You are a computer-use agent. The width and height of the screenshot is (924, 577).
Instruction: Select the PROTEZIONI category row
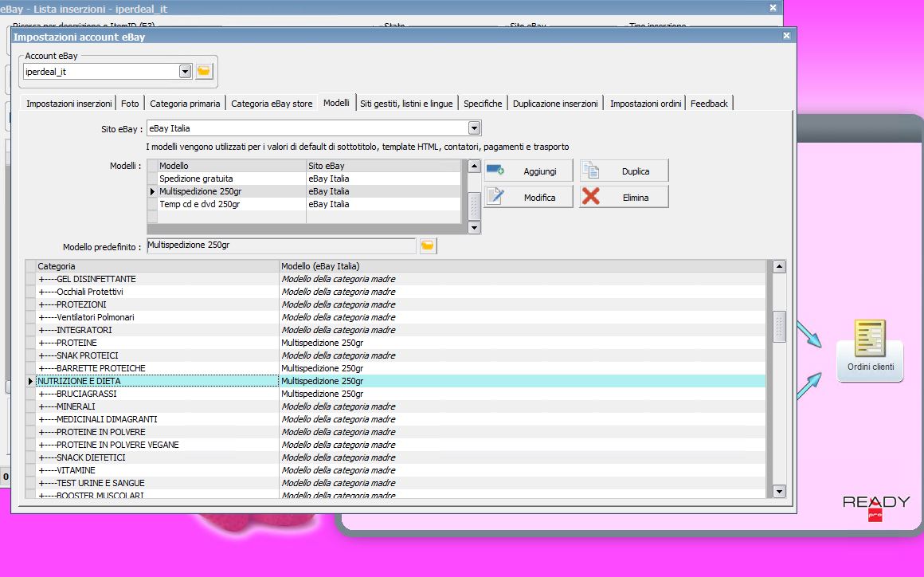point(395,304)
